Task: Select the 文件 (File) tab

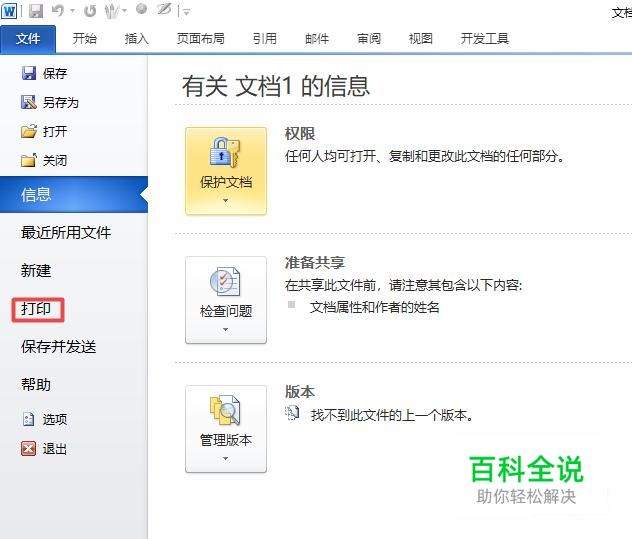Action: 28,39
